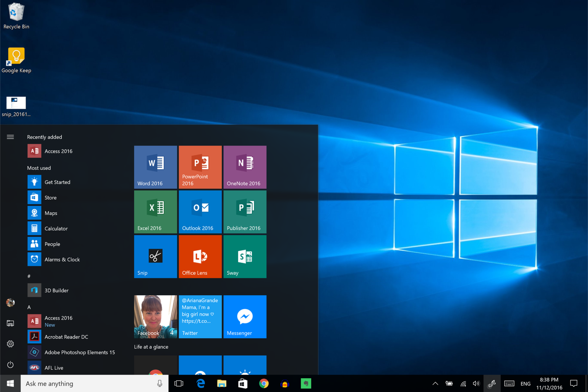Open Settings gear in the Start sidebar
This screenshot has width=588, height=392.
10,344
